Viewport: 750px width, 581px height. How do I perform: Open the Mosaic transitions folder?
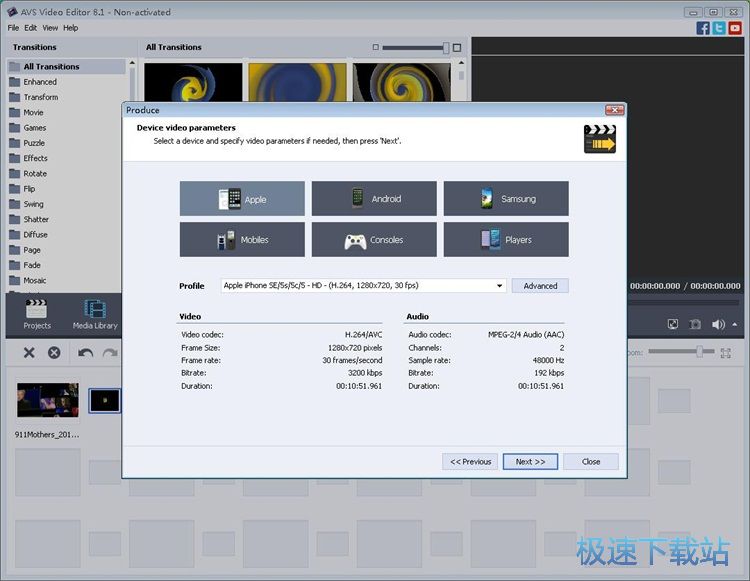[34, 280]
